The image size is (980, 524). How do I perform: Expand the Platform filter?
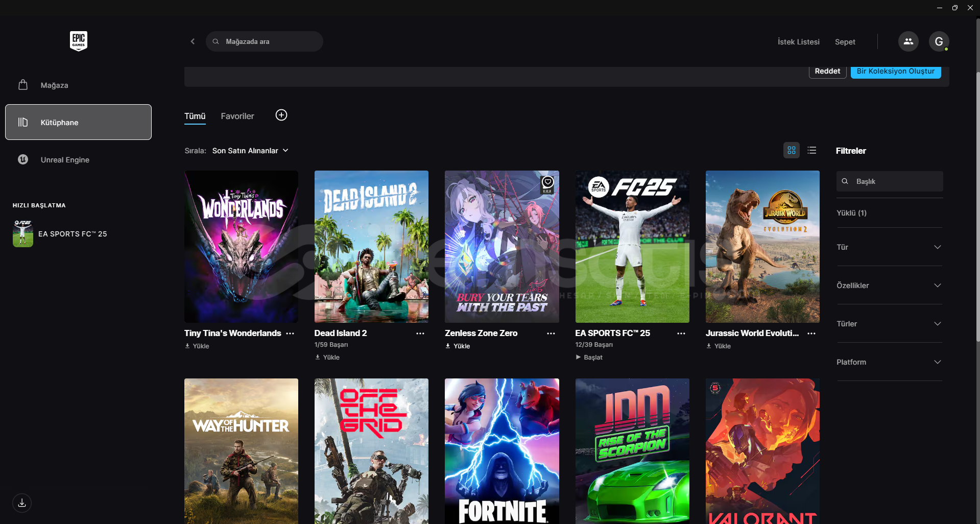pos(889,362)
